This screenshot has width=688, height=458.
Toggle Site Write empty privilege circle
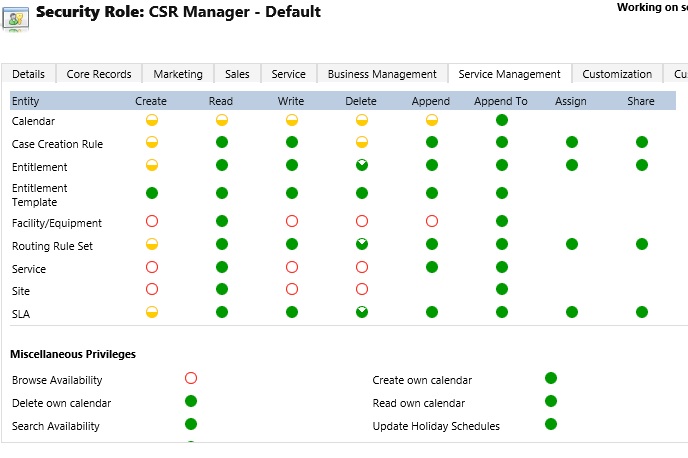[292, 289]
